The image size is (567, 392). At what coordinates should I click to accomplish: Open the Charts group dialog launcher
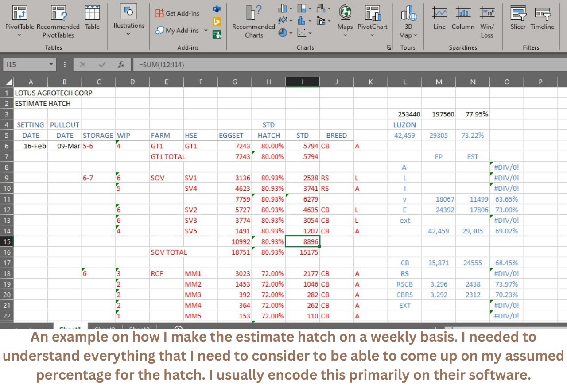click(x=389, y=47)
